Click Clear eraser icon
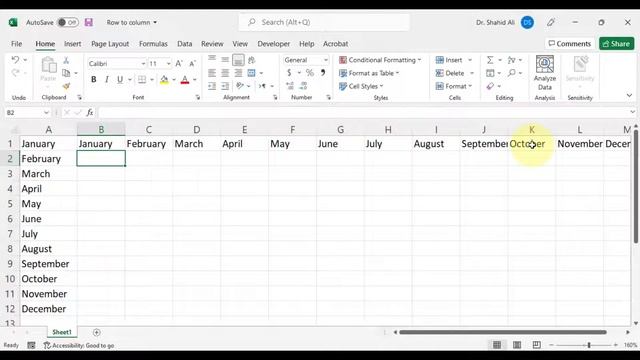The image size is (640, 360). pyautogui.click(x=490, y=86)
